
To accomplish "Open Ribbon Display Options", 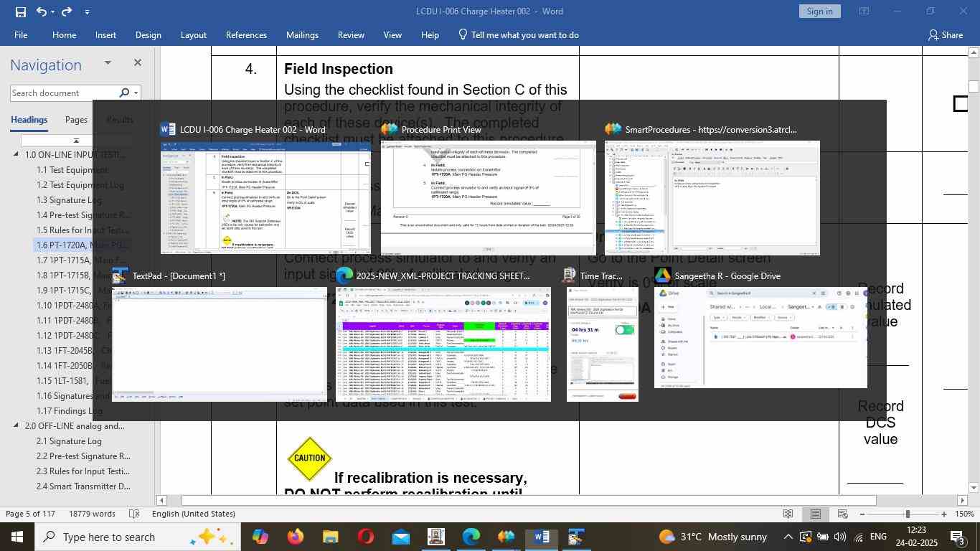I will click(864, 11).
